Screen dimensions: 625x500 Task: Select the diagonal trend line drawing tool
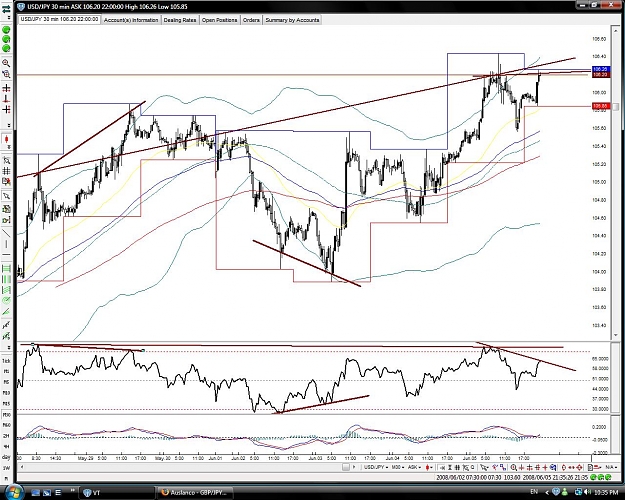coord(6,233)
